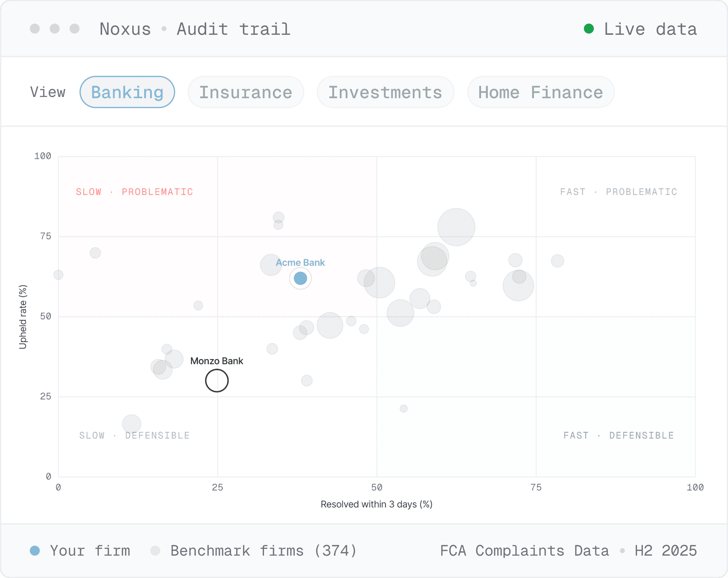Click the FAST · DEFENSIBLE quadrant label
Viewport: 728px width, 578px height.
[x=619, y=435]
